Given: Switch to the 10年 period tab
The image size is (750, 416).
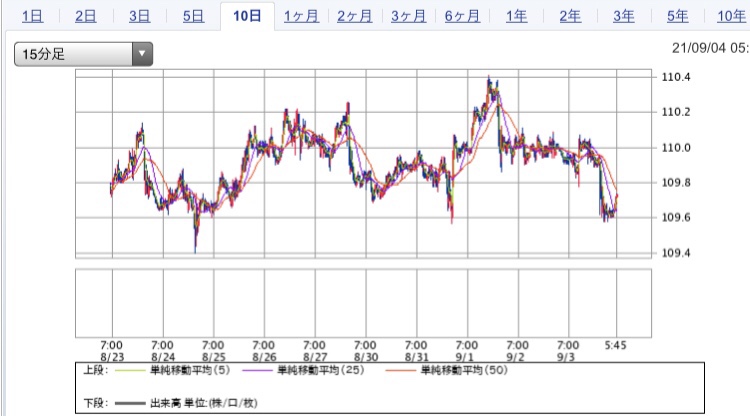Looking at the screenshot, I should pos(731,16).
